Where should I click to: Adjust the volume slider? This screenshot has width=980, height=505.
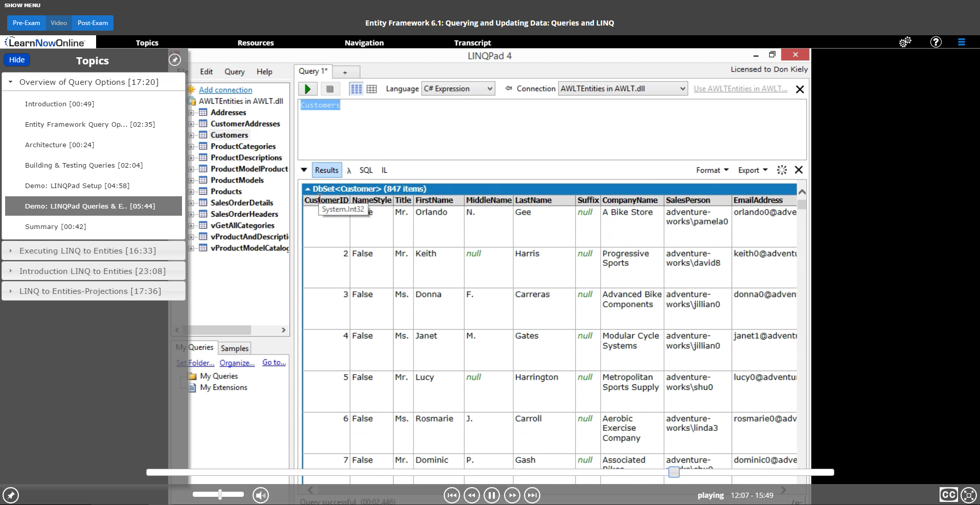coord(219,494)
